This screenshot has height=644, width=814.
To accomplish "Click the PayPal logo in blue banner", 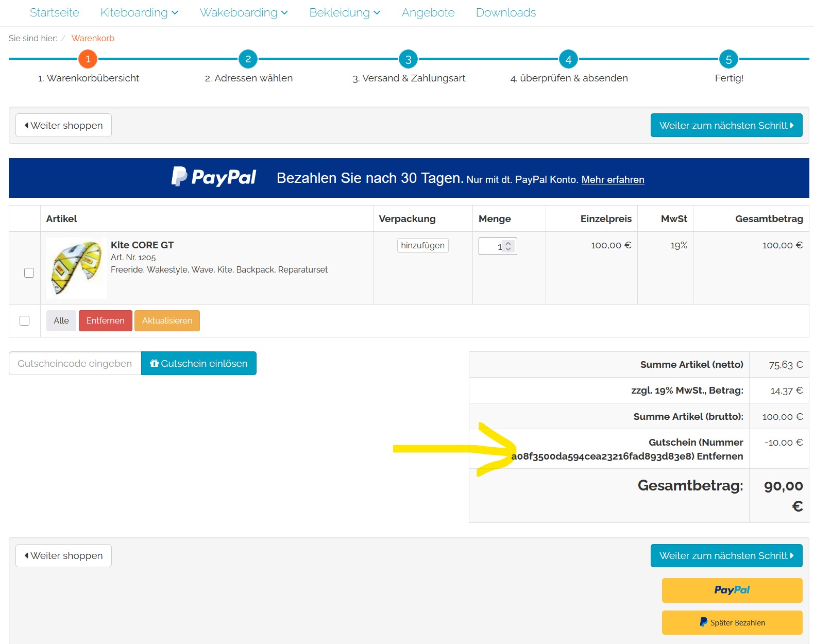I will coord(214,177).
